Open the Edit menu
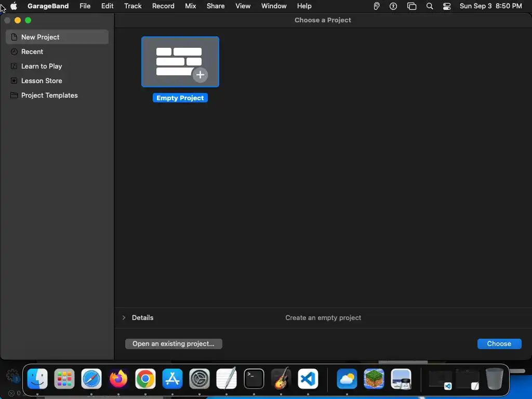This screenshot has width=532, height=399. pos(107,6)
